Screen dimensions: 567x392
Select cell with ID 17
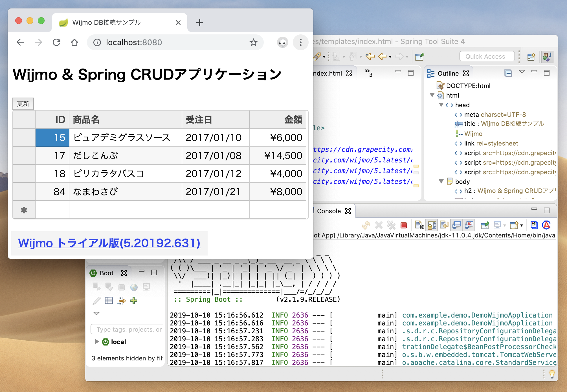(52, 156)
